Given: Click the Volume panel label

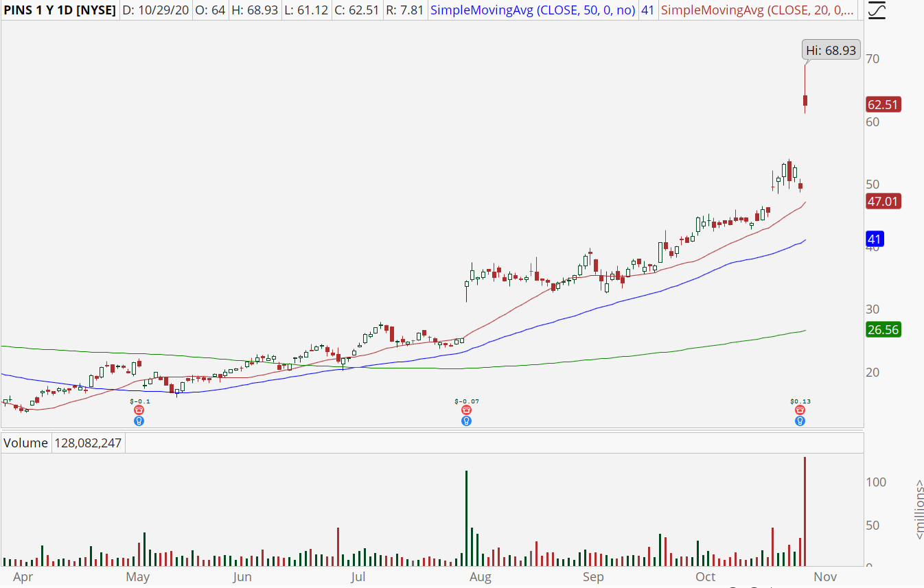Looking at the screenshot, I should 25,443.
